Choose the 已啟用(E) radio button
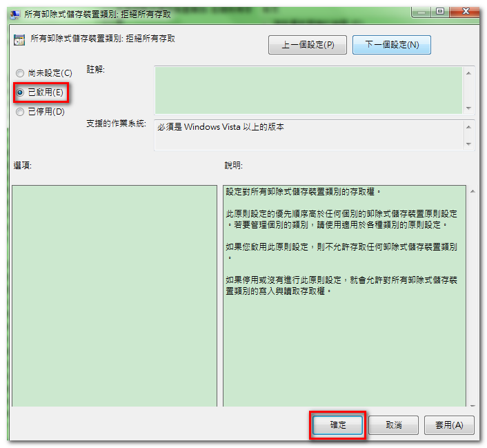The image size is (487, 448). 20,92
